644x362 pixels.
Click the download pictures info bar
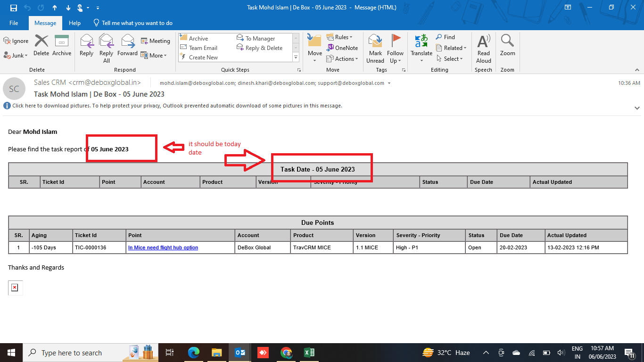(173, 106)
